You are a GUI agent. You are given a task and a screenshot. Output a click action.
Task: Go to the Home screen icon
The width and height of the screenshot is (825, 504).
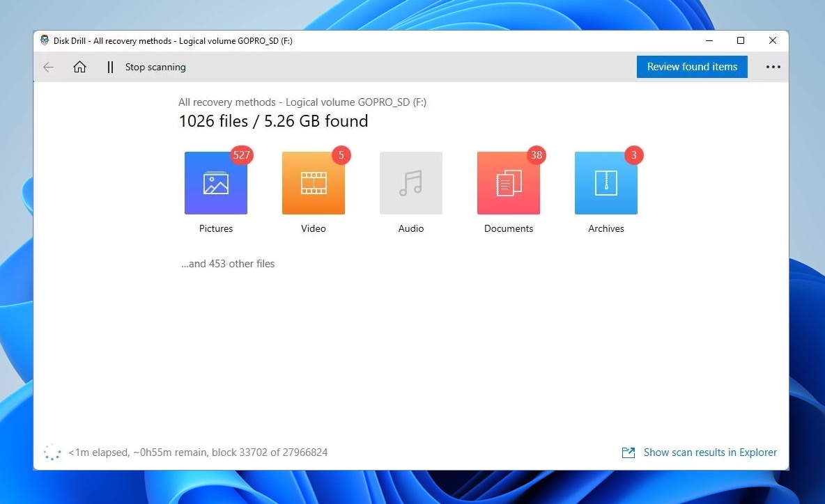79,67
